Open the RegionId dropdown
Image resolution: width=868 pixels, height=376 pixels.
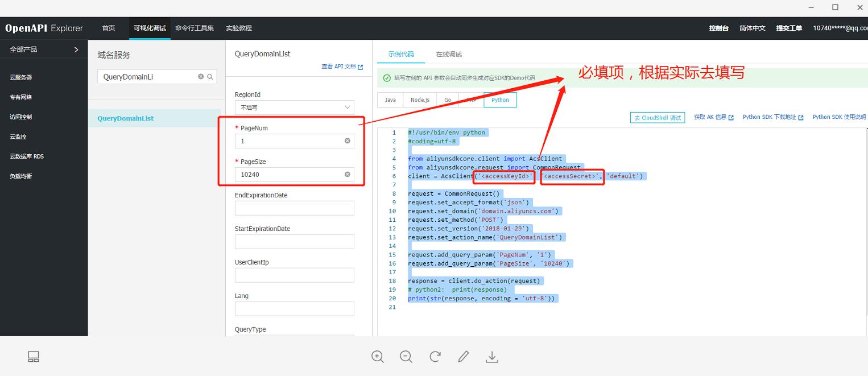[294, 108]
